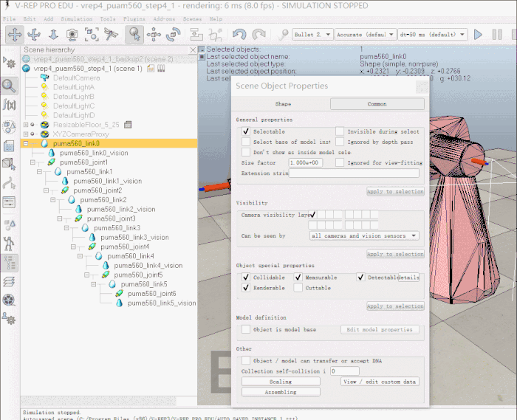Screen dimensions: 517x420
Task: Click the Size factor input field
Action: tap(304, 162)
